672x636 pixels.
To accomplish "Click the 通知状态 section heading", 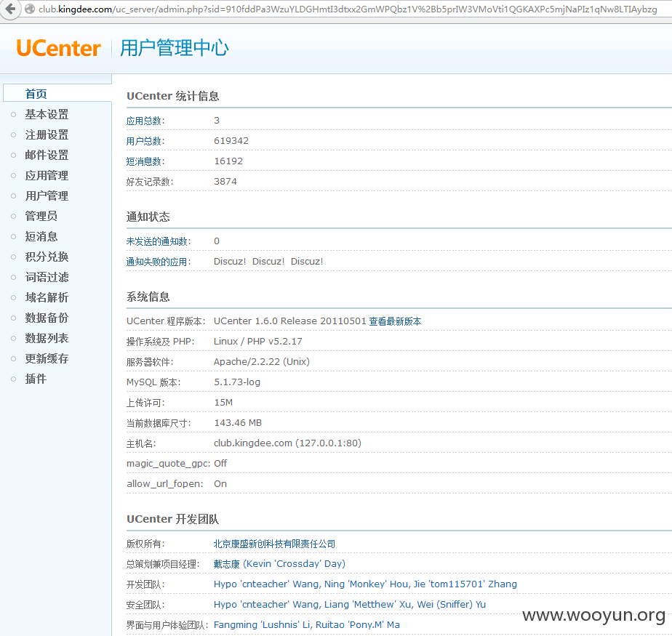I will 148,217.
